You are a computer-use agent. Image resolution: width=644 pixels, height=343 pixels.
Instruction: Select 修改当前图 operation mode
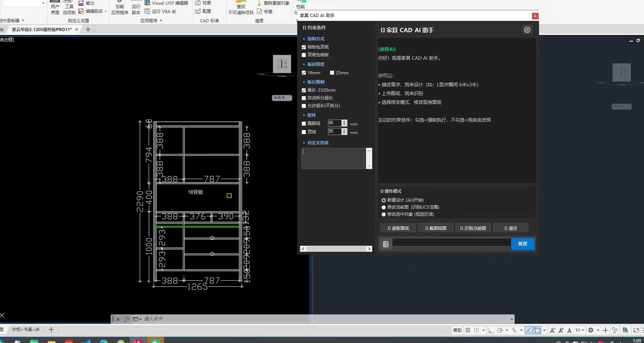click(x=384, y=207)
